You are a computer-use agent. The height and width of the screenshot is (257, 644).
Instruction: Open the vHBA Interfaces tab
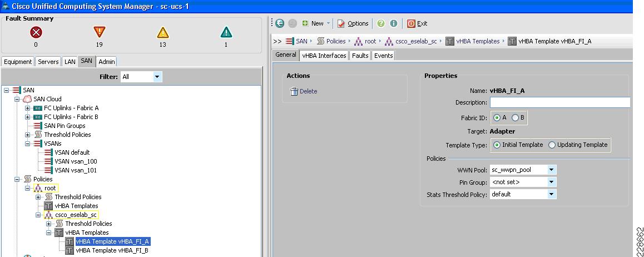(324, 56)
